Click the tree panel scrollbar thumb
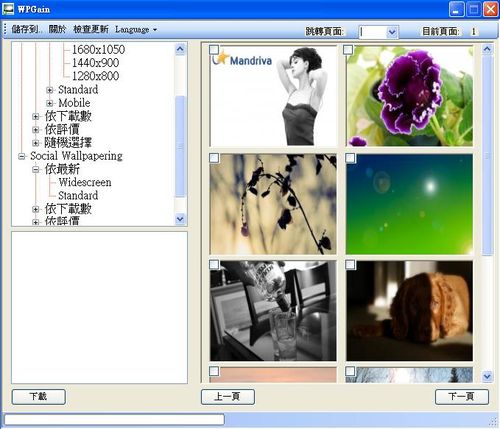Image resolution: width=500 pixels, height=429 pixels. (180, 146)
